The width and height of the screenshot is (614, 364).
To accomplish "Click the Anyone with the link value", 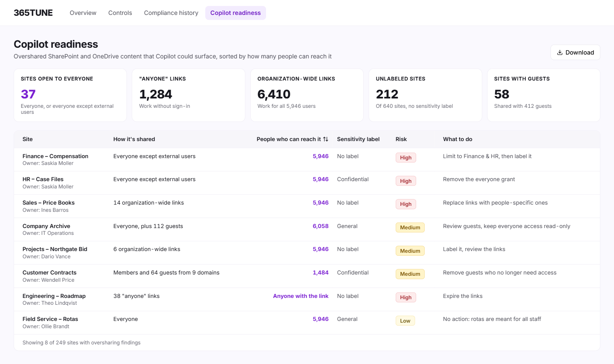I will pos(301,296).
